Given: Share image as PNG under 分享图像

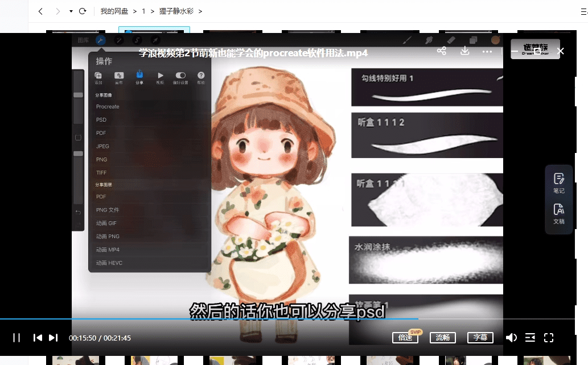Looking at the screenshot, I should [x=150, y=159].
